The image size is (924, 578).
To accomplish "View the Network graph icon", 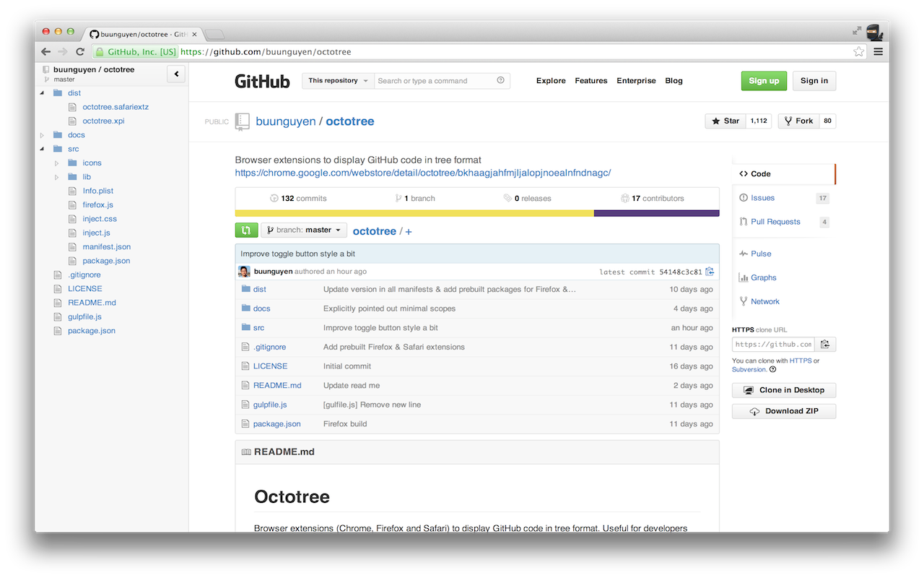I will click(743, 301).
